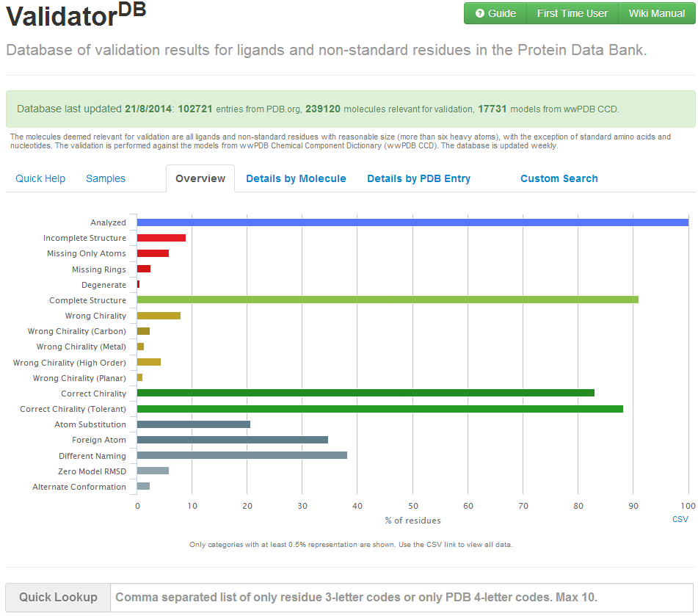Click the red Incomplete Structure bar

(x=161, y=238)
